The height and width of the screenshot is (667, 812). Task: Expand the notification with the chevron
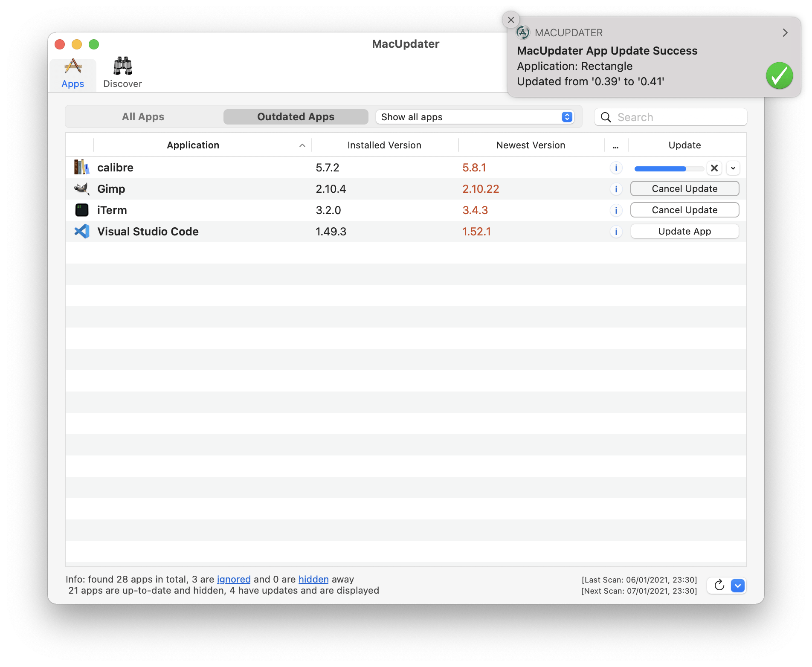pyautogui.click(x=785, y=33)
